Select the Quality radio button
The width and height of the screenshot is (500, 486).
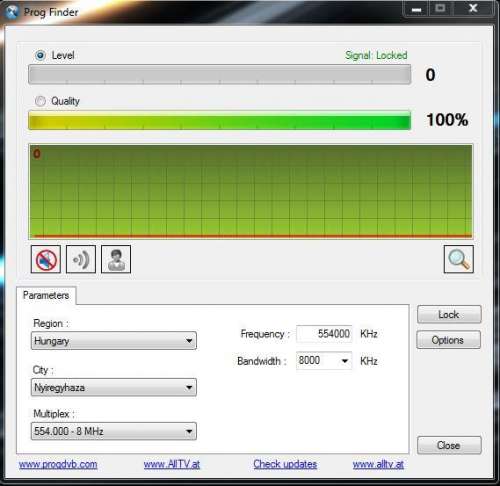coord(40,101)
